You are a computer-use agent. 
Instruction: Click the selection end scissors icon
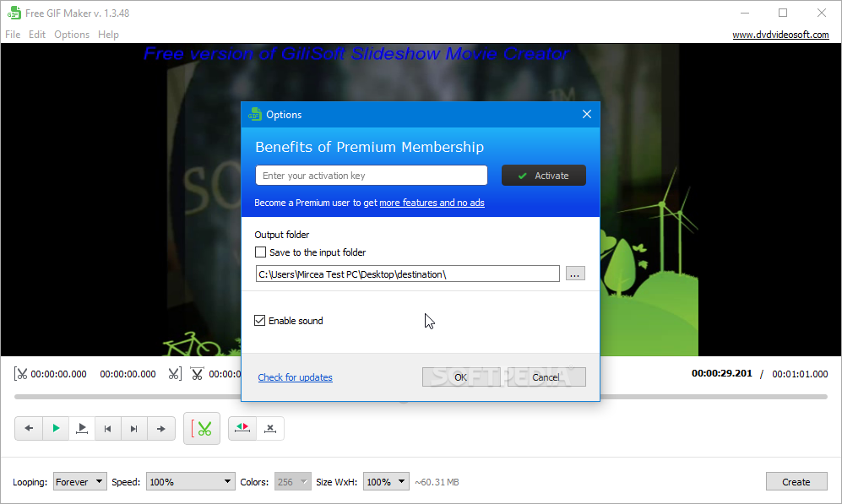[x=175, y=374]
